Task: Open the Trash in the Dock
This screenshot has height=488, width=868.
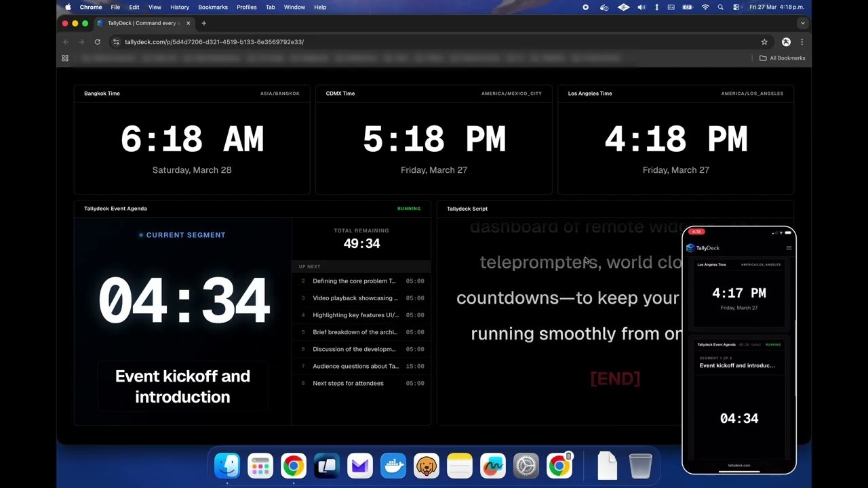Action: click(640, 466)
